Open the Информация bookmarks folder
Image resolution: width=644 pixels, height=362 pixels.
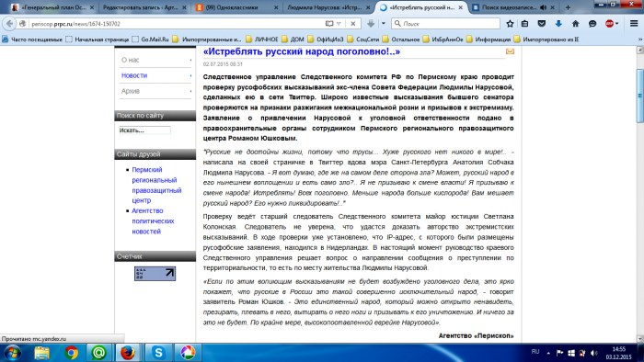489,40
